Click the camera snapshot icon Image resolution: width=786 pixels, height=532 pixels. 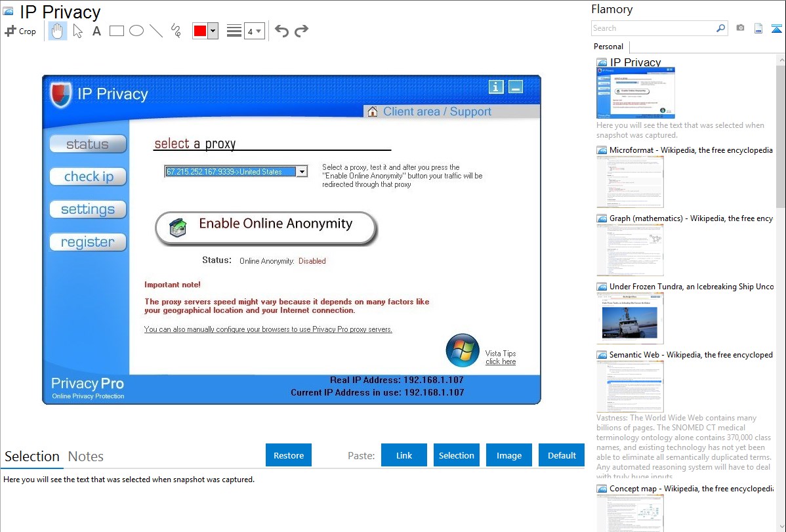740,28
